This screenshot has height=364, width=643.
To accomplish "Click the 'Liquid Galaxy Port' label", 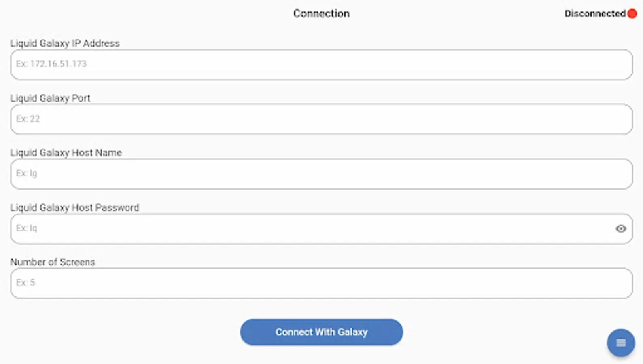I will 50,98.
